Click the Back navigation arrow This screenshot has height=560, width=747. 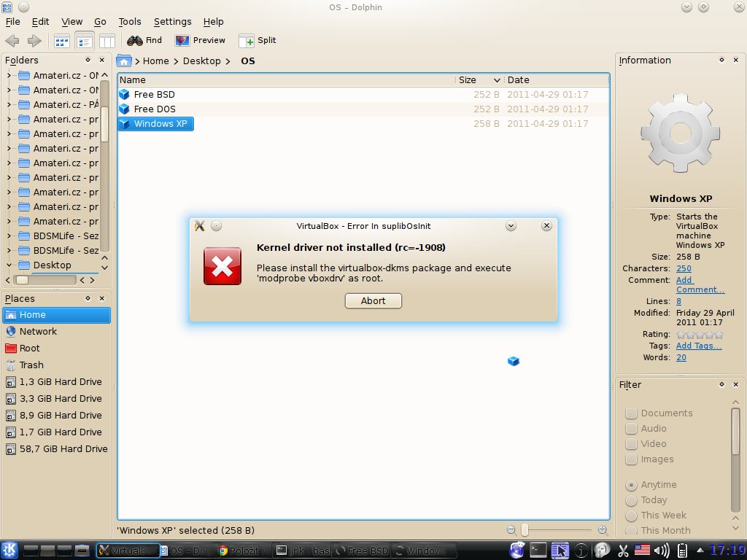click(12, 41)
